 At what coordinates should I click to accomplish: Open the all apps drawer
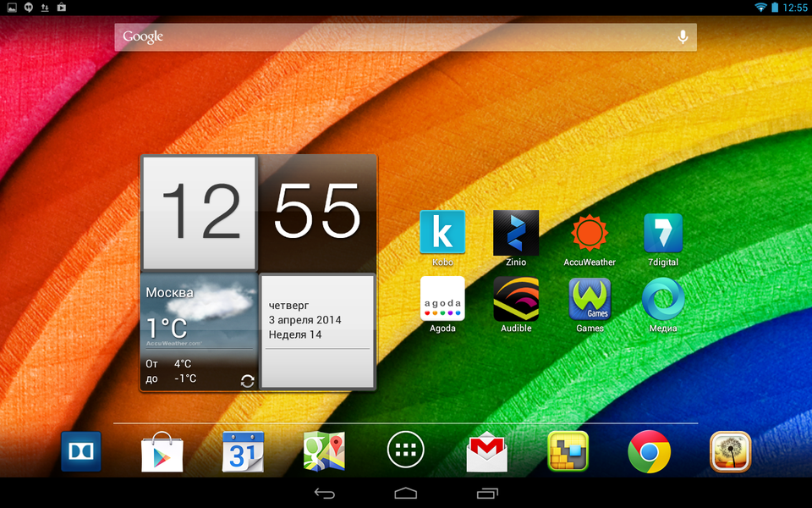(x=406, y=451)
